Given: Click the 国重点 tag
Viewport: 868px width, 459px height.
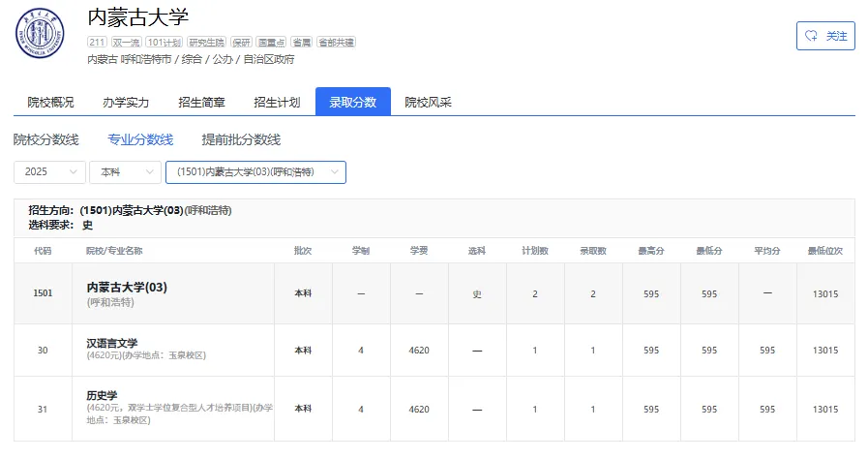Looking at the screenshot, I should click(x=271, y=42).
